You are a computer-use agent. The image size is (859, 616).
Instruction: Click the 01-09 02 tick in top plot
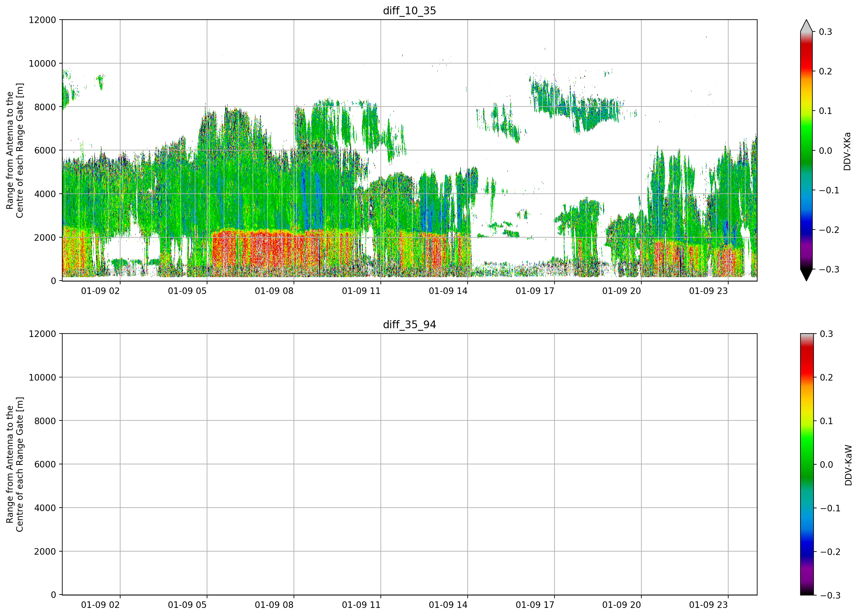pyautogui.click(x=100, y=291)
